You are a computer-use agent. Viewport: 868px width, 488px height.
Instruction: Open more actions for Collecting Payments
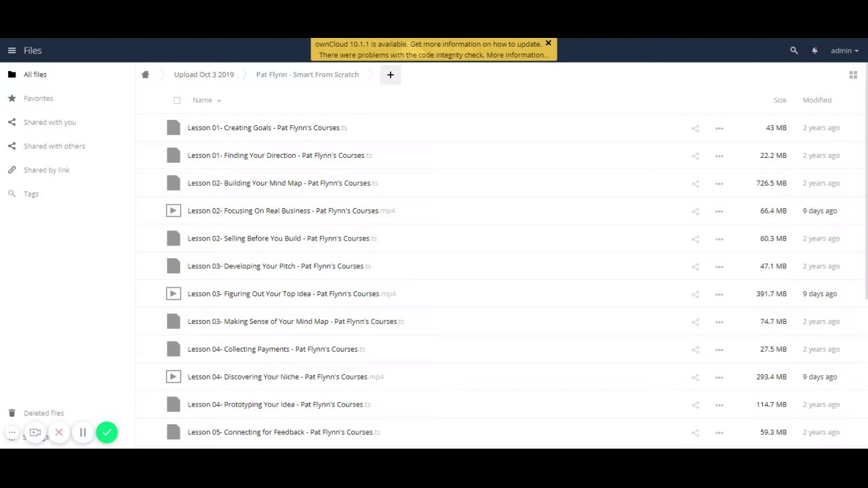[x=719, y=350]
